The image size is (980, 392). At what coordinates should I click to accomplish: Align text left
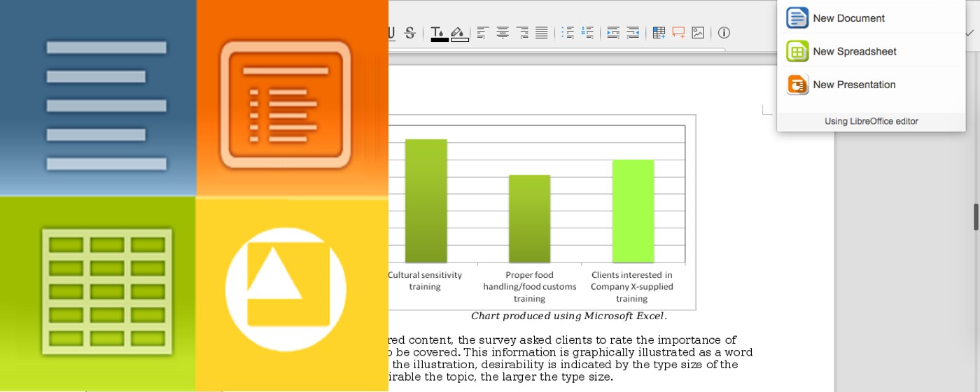[482, 32]
